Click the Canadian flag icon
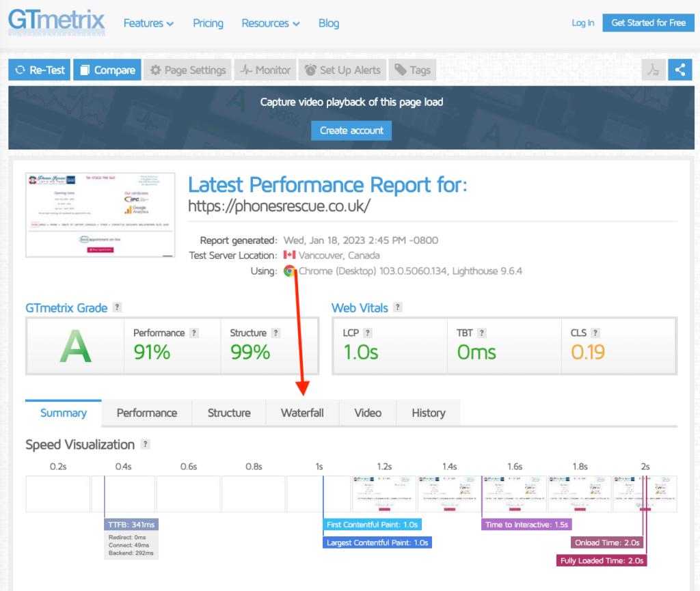The width and height of the screenshot is (700, 591). (x=289, y=255)
